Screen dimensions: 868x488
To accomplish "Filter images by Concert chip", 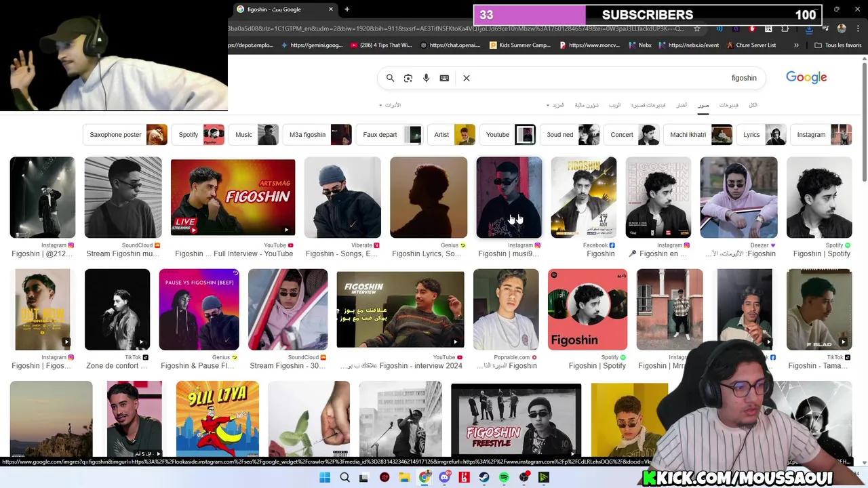I will 631,134.
